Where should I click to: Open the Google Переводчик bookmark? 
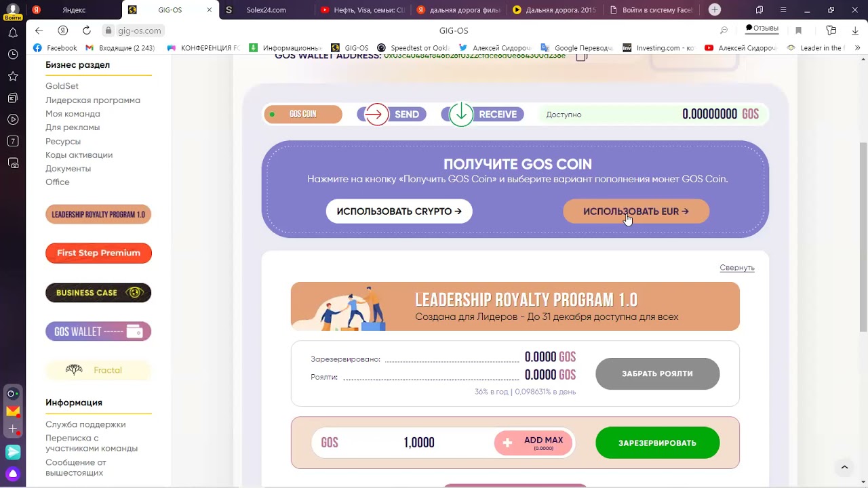576,48
